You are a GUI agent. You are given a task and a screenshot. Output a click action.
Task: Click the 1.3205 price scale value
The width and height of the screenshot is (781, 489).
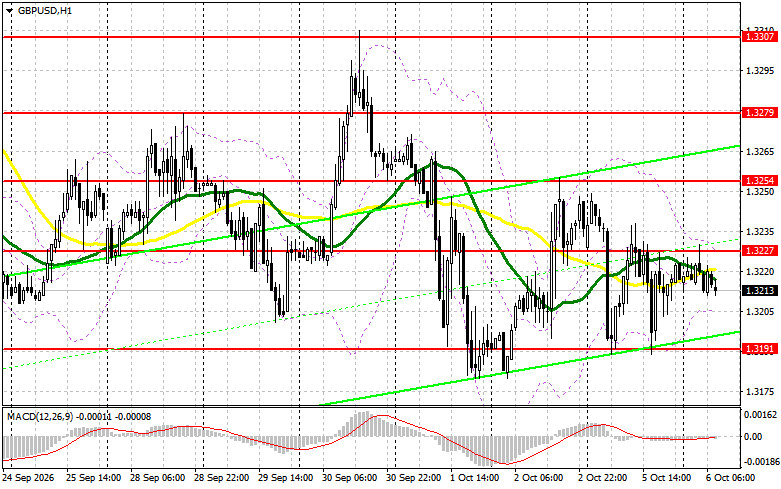tap(760, 312)
